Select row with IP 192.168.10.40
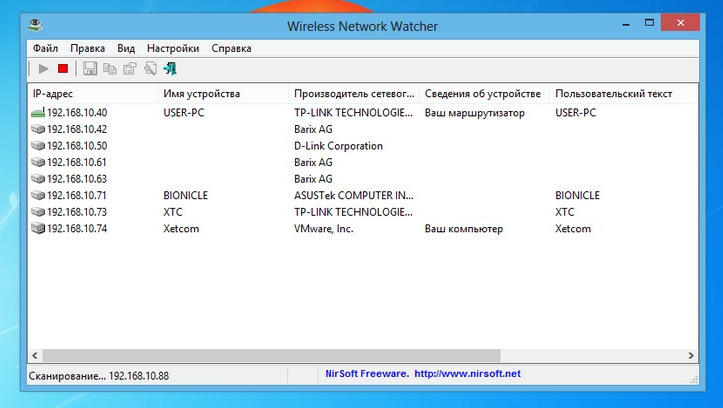Viewport: 723px width, 408px height. point(362,112)
